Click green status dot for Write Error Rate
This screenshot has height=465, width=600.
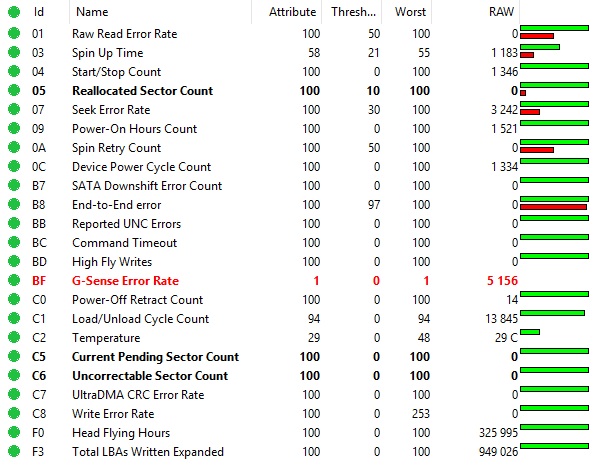(x=14, y=414)
